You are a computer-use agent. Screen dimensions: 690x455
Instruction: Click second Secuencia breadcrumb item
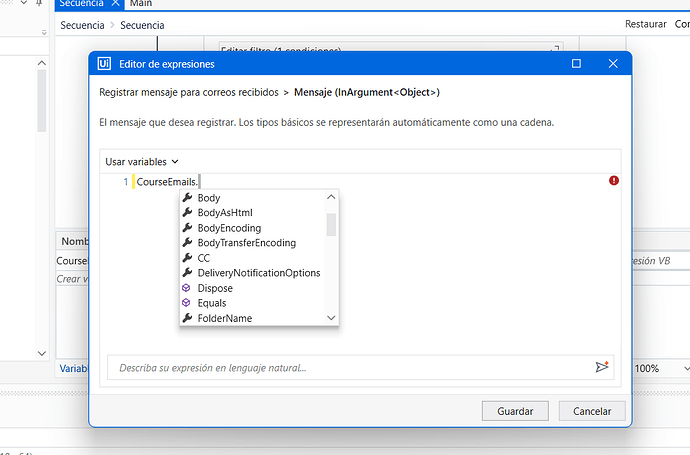[142, 25]
